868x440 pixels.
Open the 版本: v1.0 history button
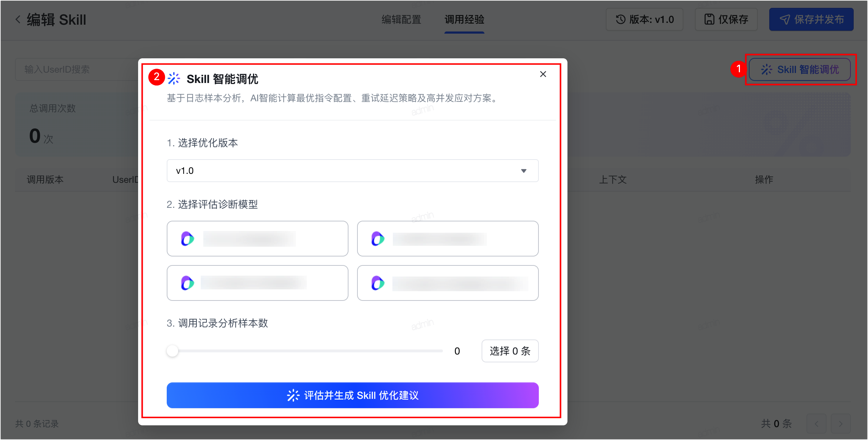pos(644,19)
